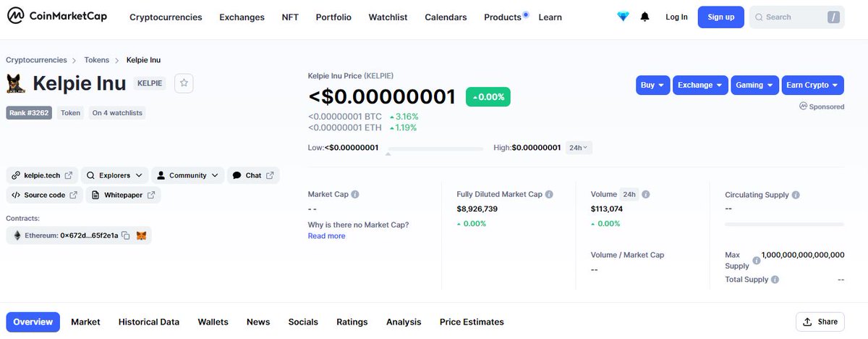868x339 pixels.
Task: Switch to the Analysis tab
Action: (x=404, y=322)
